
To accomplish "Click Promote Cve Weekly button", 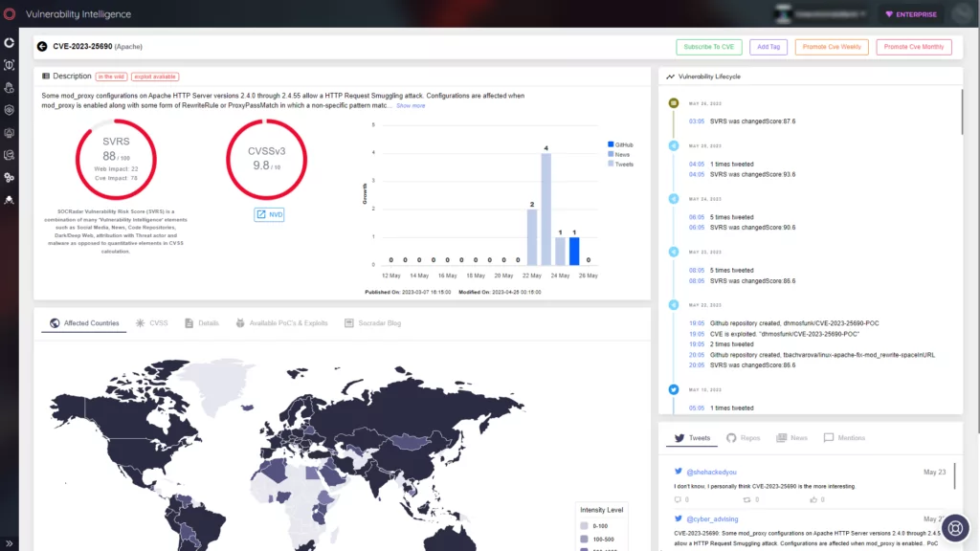I will (832, 47).
